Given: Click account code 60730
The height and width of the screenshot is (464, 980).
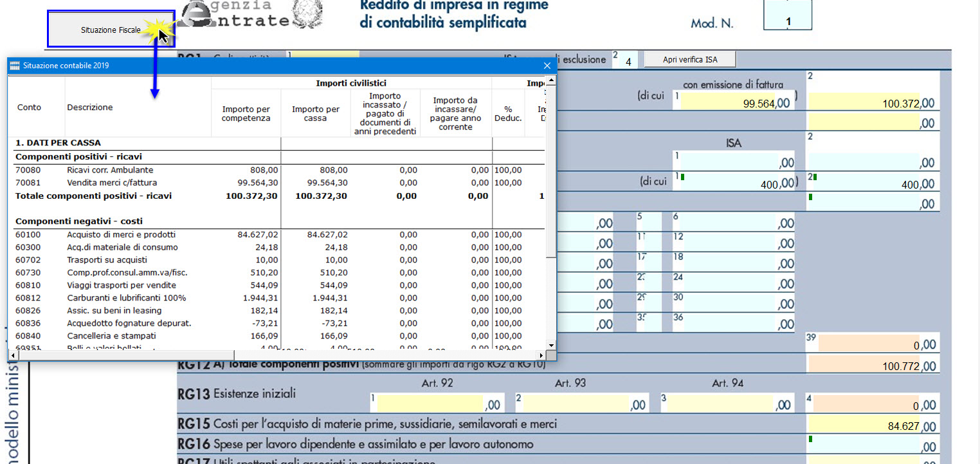Looking at the screenshot, I should coord(28,273).
